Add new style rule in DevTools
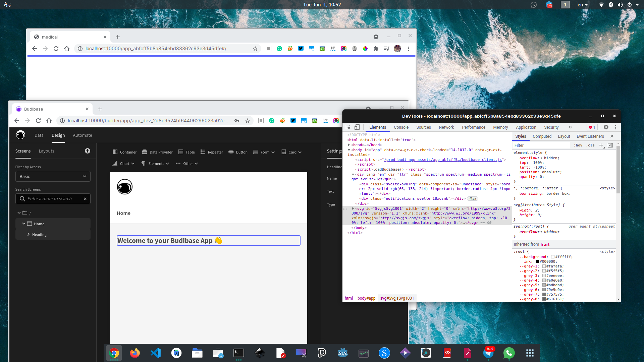Screen dimensions: 644x362 [601, 145]
